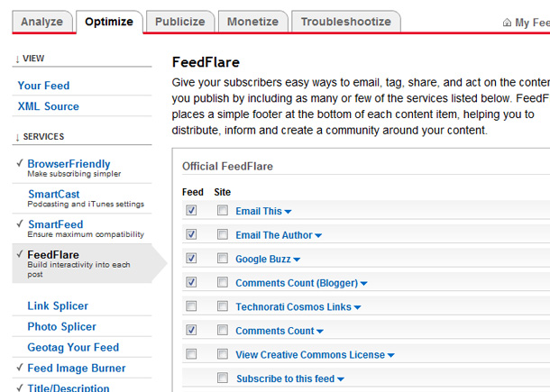
Task: Check Site checkbox for Comments Count (Blogger)
Action: click(x=223, y=282)
